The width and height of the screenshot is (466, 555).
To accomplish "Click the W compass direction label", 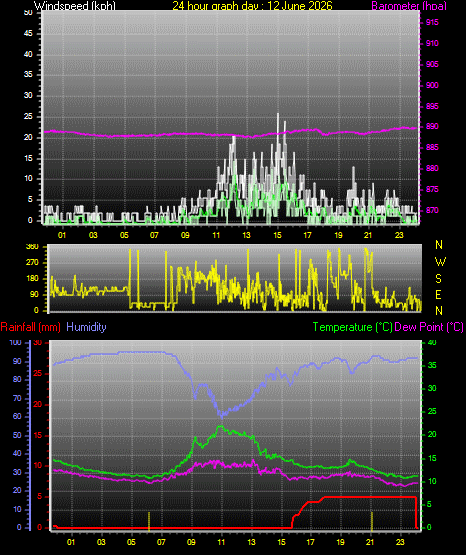I will click(x=440, y=262).
